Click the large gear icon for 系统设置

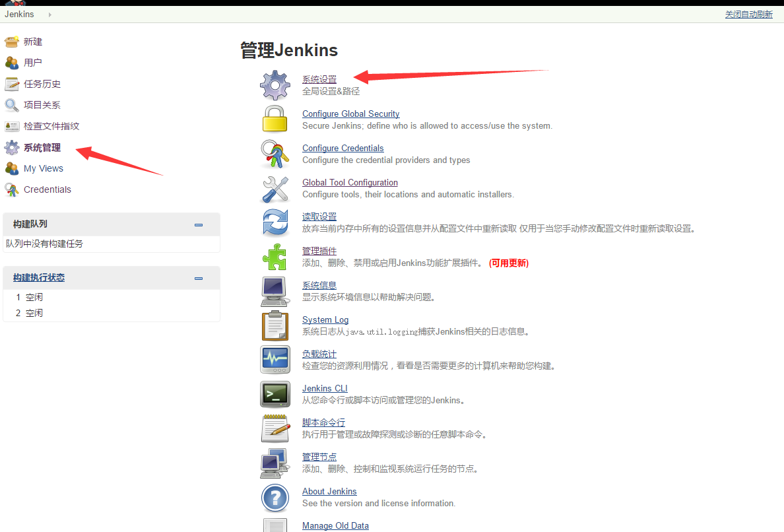click(x=275, y=85)
